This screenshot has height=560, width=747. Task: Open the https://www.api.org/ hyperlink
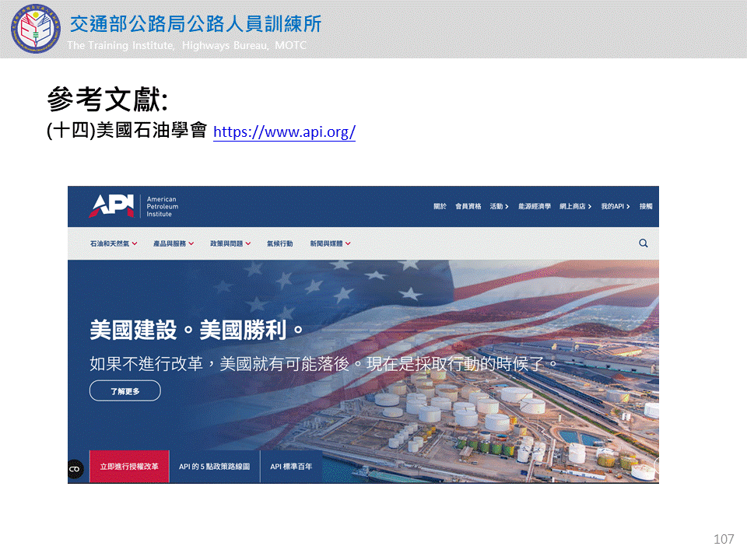(284, 132)
